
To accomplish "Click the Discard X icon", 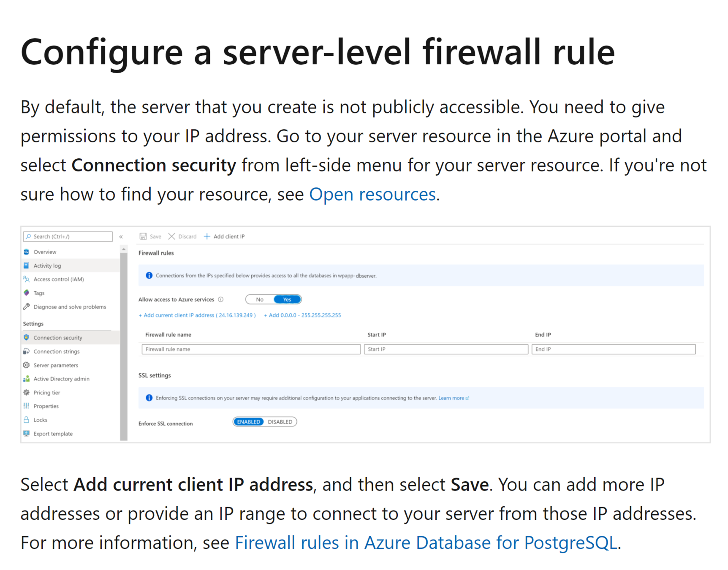I will pyautogui.click(x=171, y=236).
